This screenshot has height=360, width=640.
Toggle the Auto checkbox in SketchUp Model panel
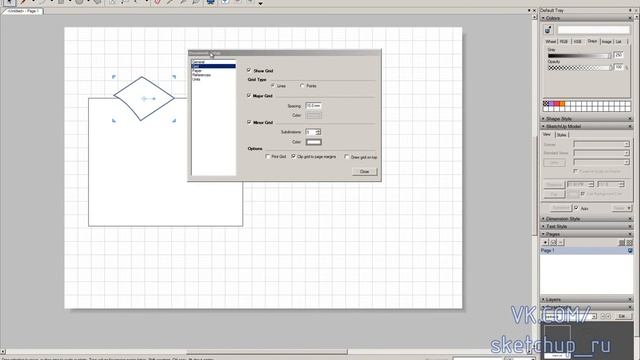click(x=576, y=208)
